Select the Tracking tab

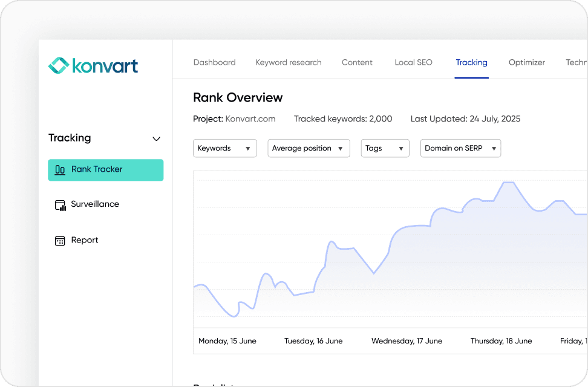click(x=471, y=62)
